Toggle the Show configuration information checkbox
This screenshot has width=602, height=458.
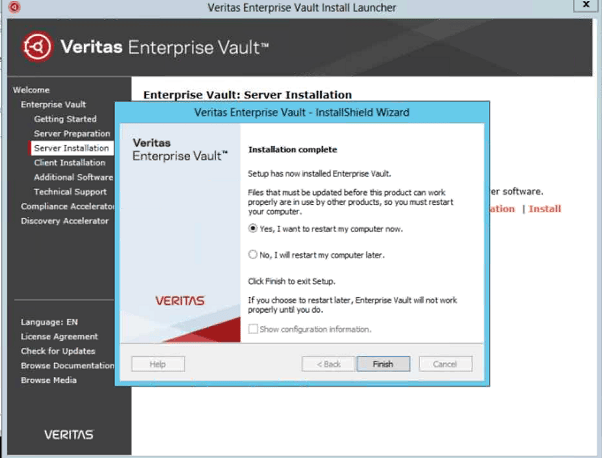253,329
